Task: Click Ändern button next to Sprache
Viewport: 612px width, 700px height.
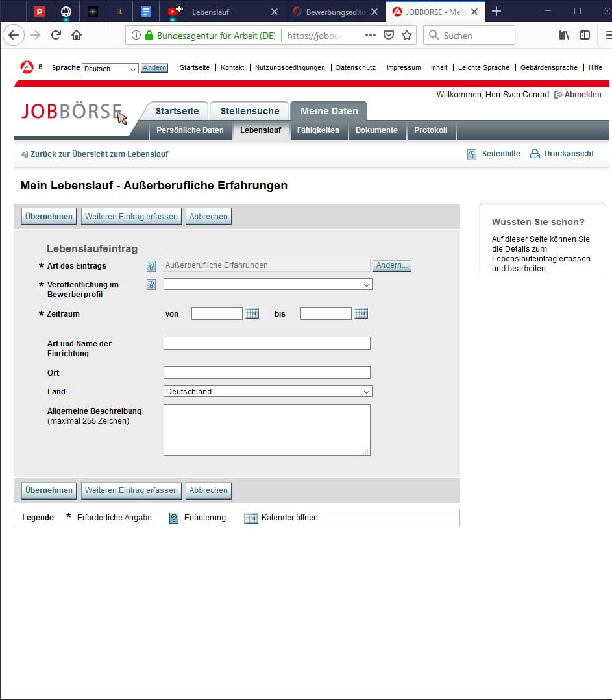Action: [154, 68]
